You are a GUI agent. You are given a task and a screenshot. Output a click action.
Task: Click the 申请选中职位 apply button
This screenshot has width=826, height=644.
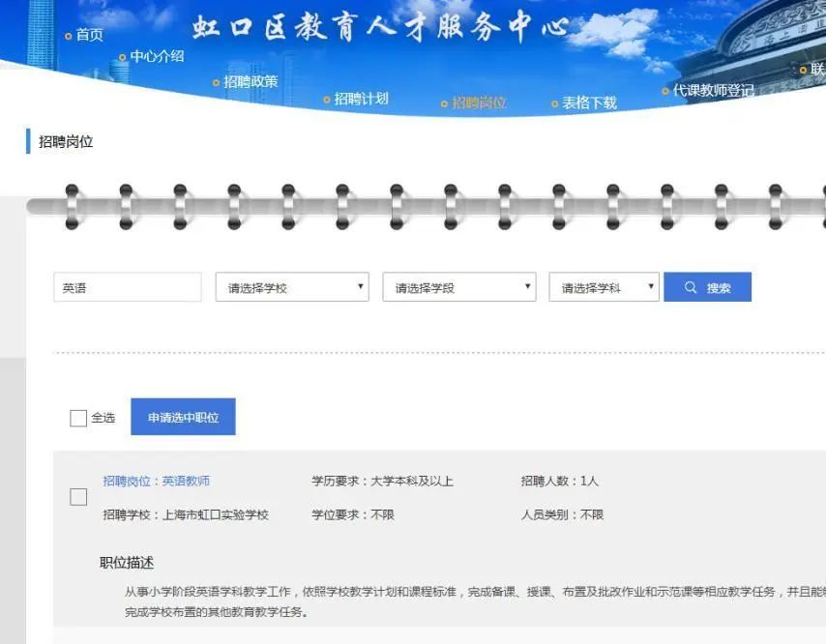tap(184, 417)
